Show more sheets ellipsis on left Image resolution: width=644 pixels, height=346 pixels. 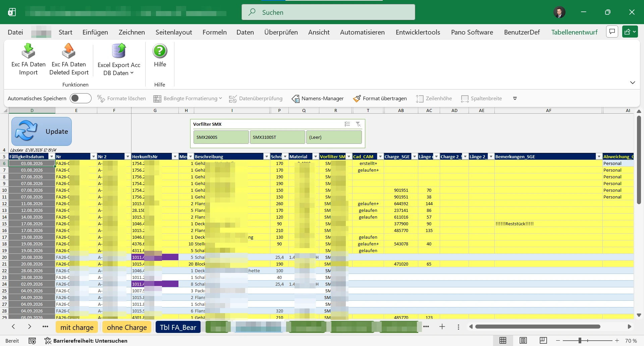pos(45,327)
